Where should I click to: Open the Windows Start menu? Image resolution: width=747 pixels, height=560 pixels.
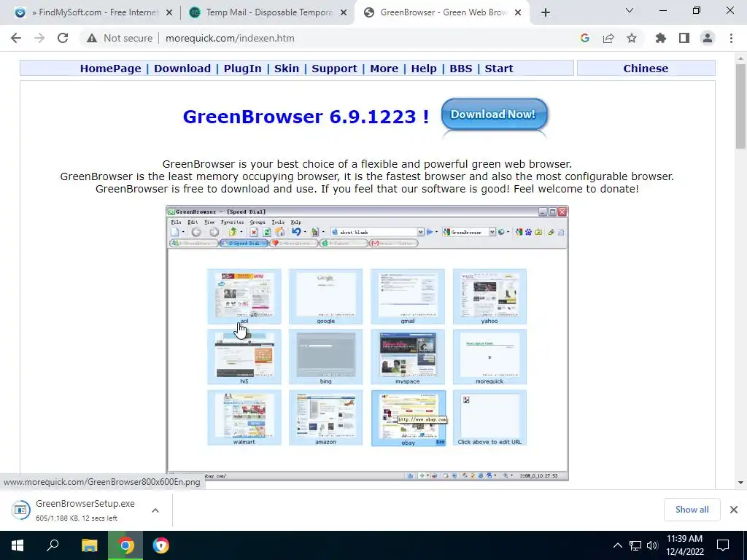tap(18, 545)
